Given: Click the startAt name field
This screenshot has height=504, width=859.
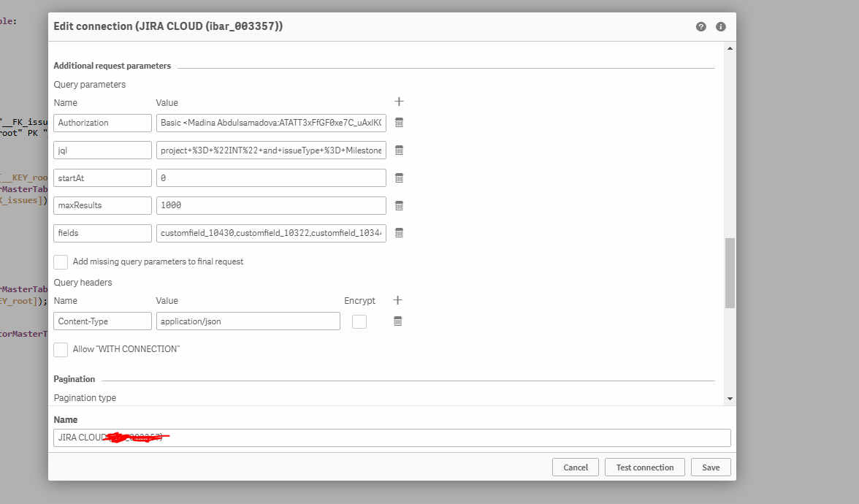Looking at the screenshot, I should pos(102,178).
